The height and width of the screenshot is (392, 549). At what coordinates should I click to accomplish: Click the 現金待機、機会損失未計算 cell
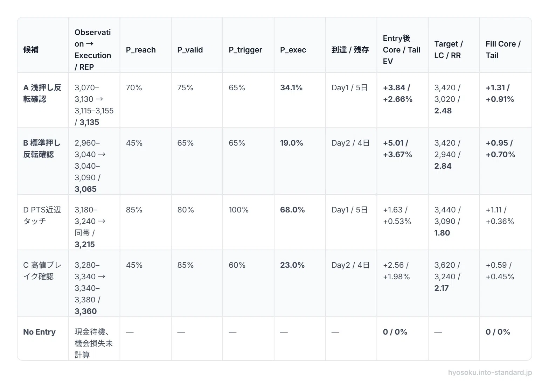click(94, 343)
